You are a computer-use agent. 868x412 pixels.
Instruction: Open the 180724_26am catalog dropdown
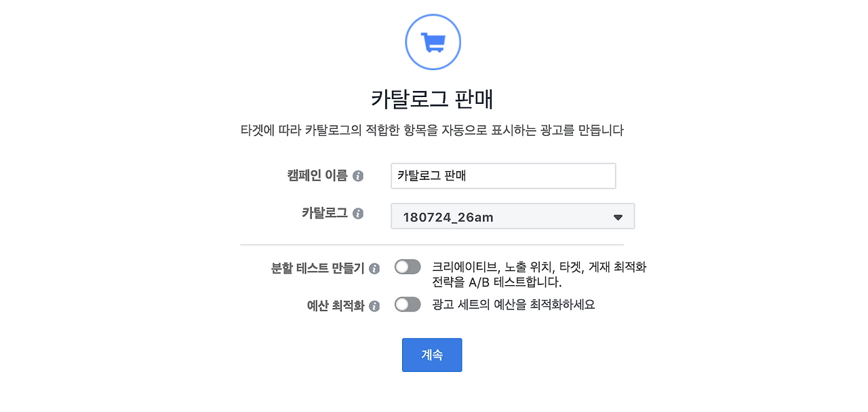point(512,216)
